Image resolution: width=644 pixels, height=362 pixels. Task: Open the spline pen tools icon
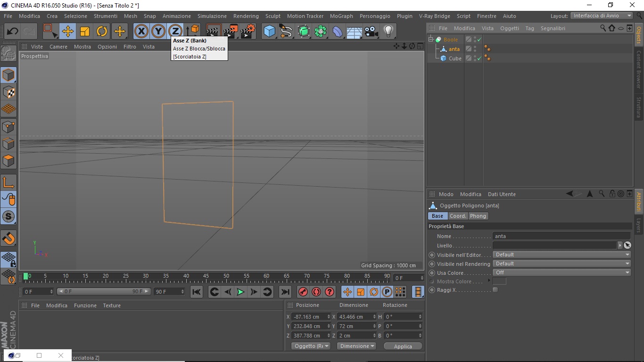point(286,32)
